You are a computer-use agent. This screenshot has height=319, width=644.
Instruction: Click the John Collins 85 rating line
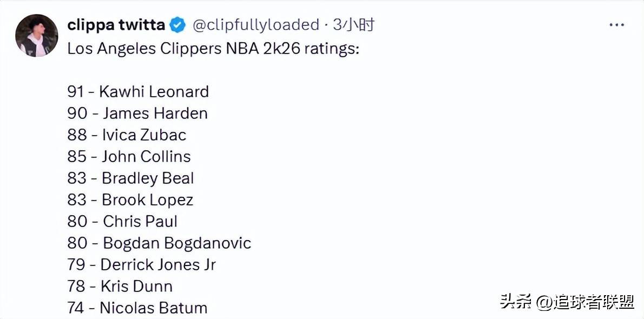129,156
